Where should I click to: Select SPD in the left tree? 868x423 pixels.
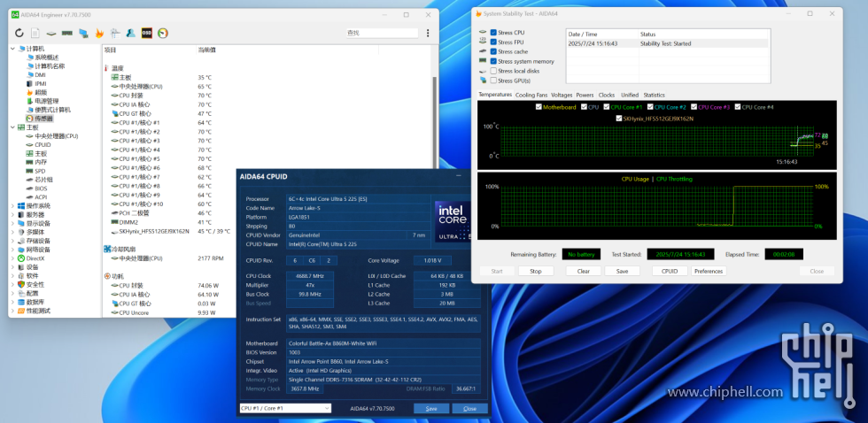pos(35,171)
